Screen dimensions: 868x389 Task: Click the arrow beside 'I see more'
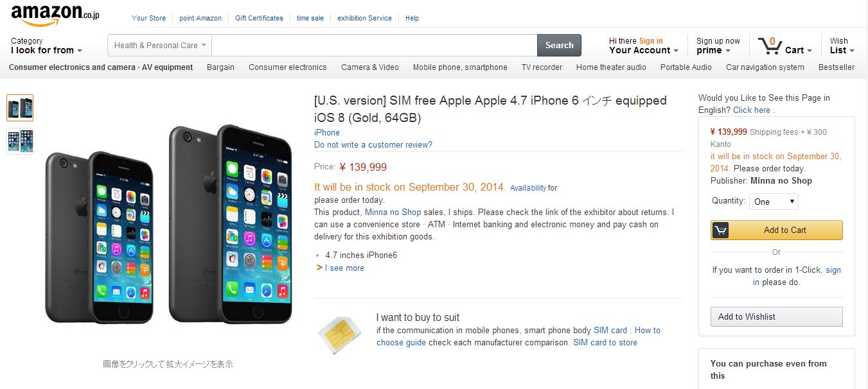point(318,268)
